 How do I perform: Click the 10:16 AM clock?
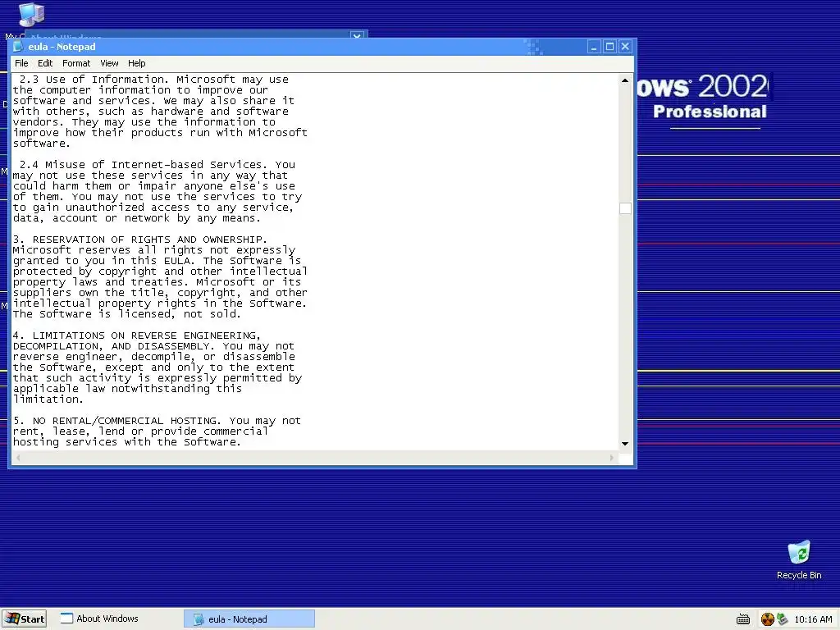813,619
